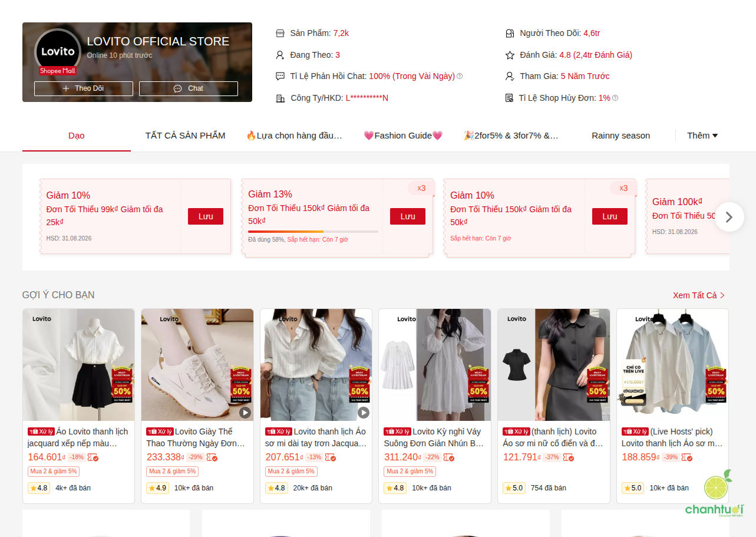Select the Rainny season tab

pos(621,136)
